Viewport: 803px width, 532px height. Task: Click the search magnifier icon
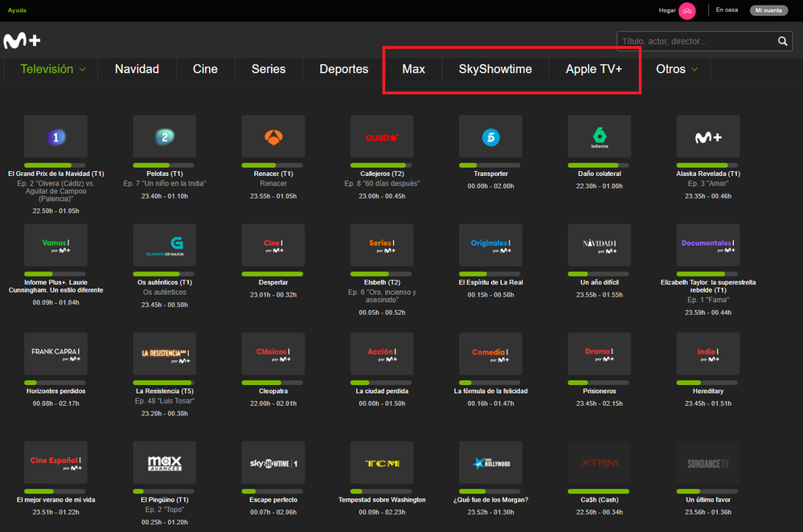(783, 41)
